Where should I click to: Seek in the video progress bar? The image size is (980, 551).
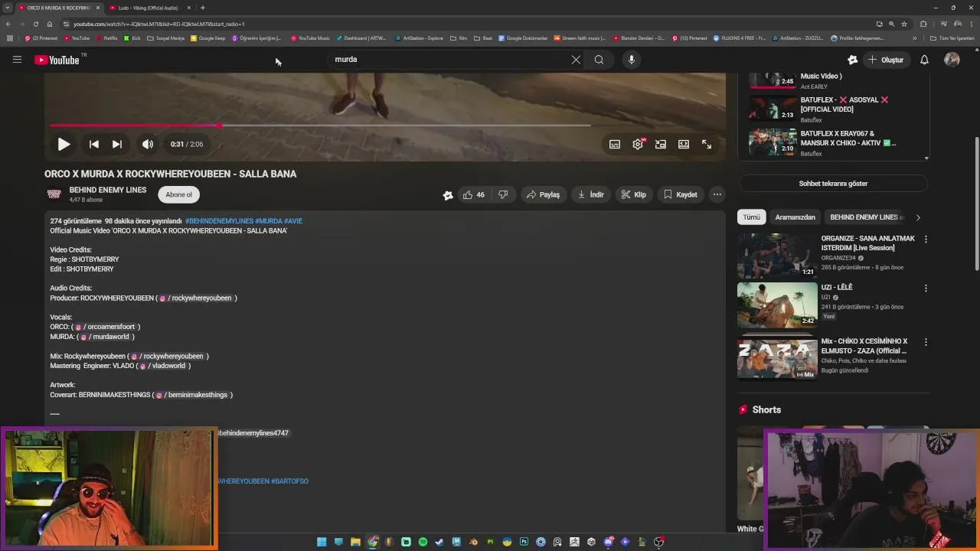384,126
